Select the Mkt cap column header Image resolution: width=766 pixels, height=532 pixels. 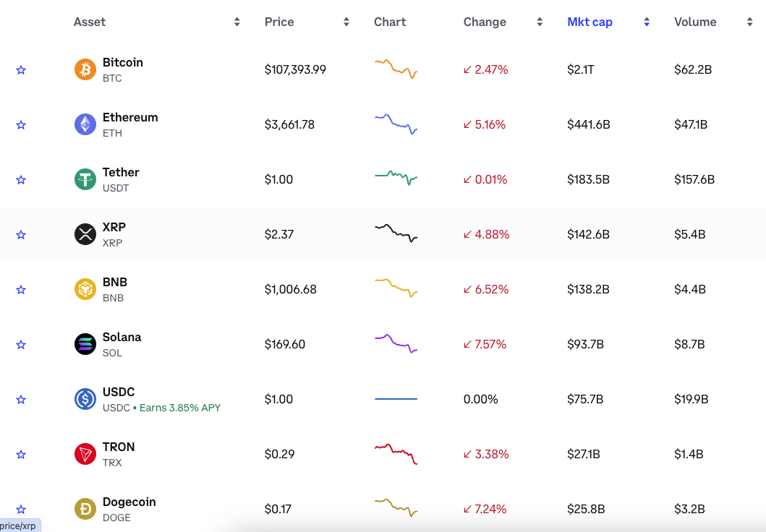click(x=590, y=22)
